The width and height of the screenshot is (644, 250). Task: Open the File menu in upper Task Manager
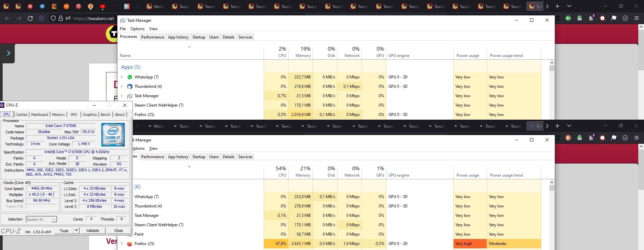[123, 29]
